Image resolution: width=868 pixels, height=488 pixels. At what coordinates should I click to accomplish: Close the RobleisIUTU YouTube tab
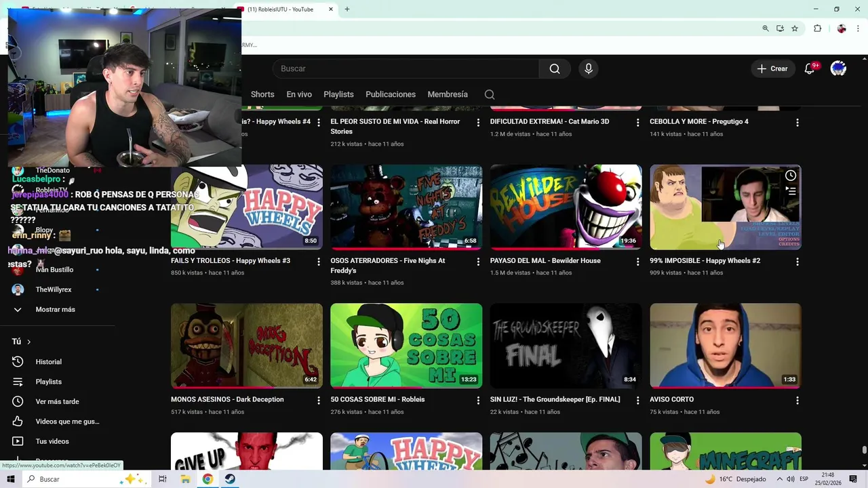click(331, 9)
